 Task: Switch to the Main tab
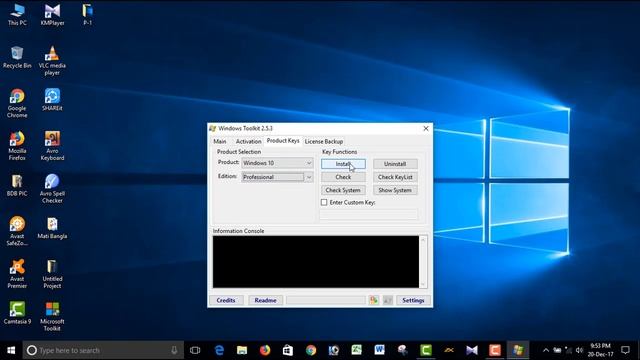[x=220, y=141]
